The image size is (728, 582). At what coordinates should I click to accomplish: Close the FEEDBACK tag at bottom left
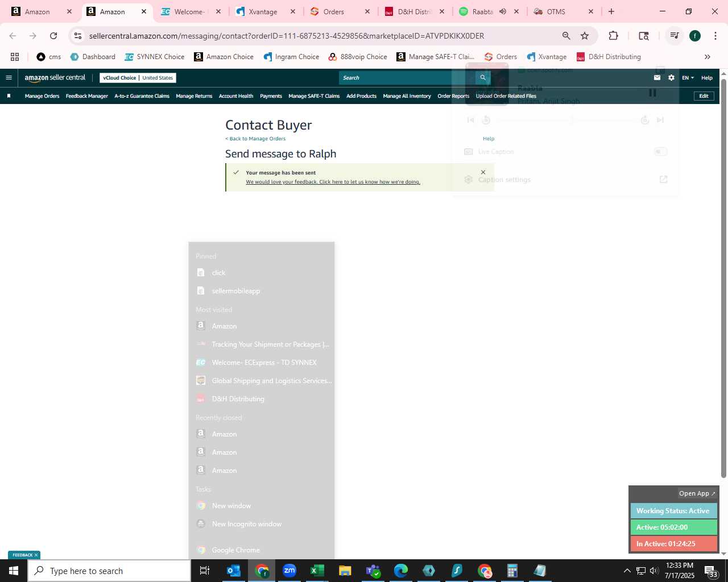click(36, 555)
